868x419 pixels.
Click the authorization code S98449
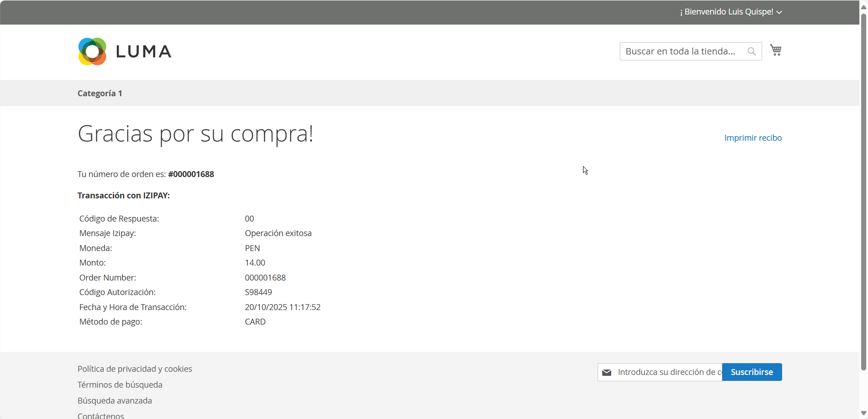258,292
